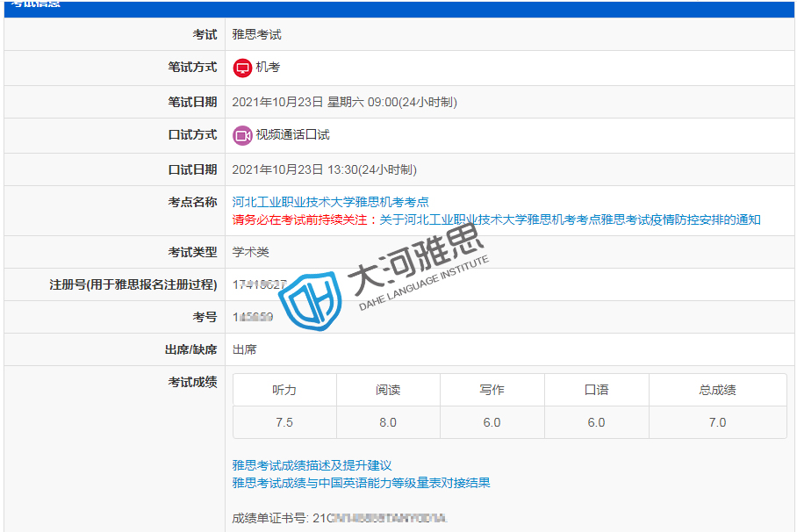
Task: Select the 机考 written test mode text
Action: pyautogui.click(x=268, y=67)
